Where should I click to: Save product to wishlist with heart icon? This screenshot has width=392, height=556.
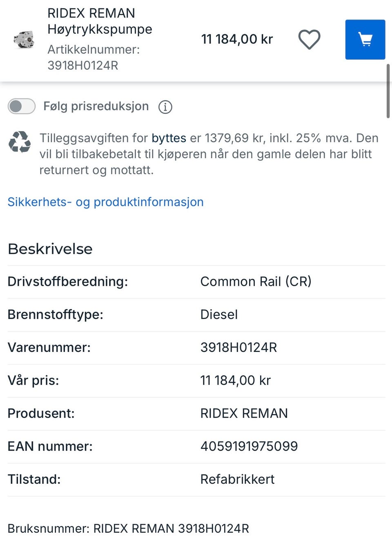tap(309, 40)
